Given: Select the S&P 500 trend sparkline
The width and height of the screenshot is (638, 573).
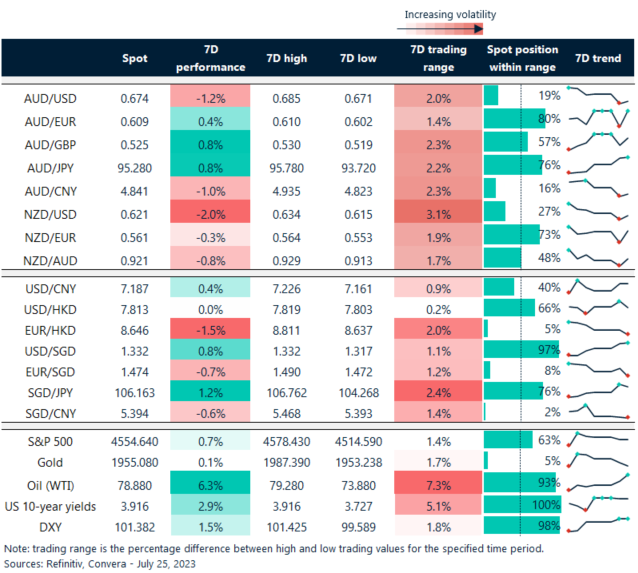Looking at the screenshot, I should click(598, 439).
